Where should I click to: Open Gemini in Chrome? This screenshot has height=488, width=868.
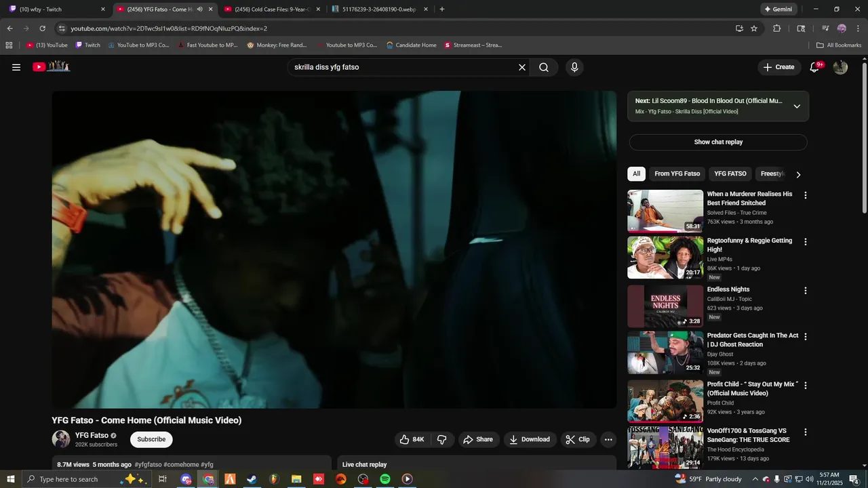pos(778,9)
